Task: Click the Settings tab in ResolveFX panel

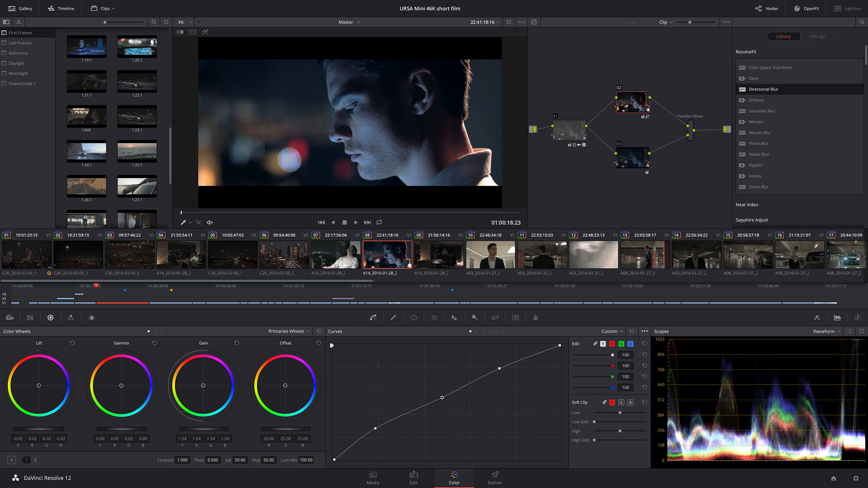Action: tap(817, 36)
